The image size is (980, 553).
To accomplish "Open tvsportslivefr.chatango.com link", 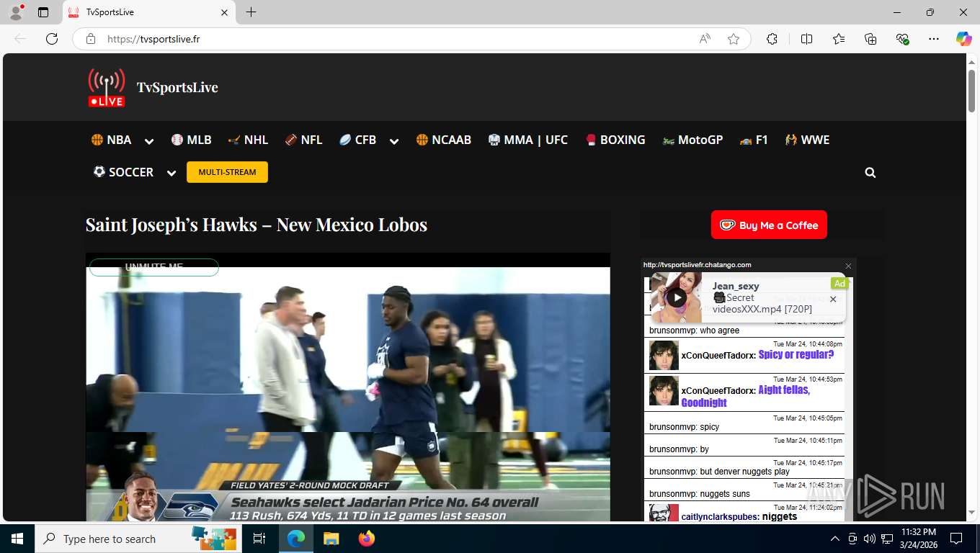I will point(698,265).
